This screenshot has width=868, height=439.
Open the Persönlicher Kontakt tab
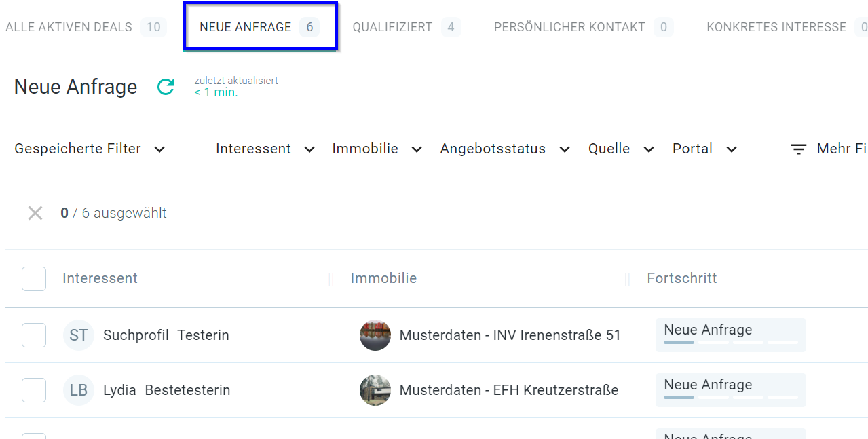pyautogui.click(x=582, y=27)
